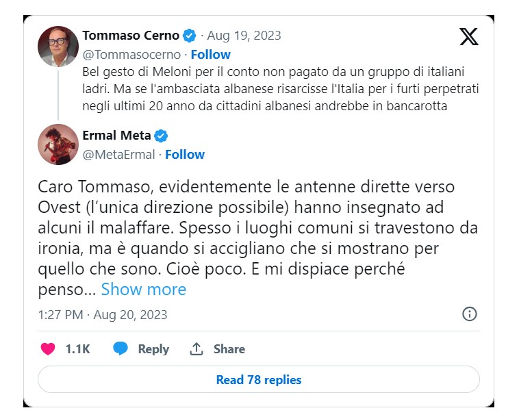Image resolution: width=532 pixels, height=419 pixels.
Task: Click the share arrow icon
Action: 197,349
